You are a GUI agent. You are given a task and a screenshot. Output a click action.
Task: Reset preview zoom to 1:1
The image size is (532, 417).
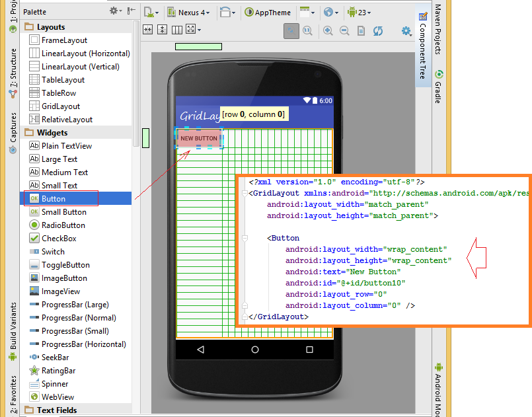click(307, 29)
